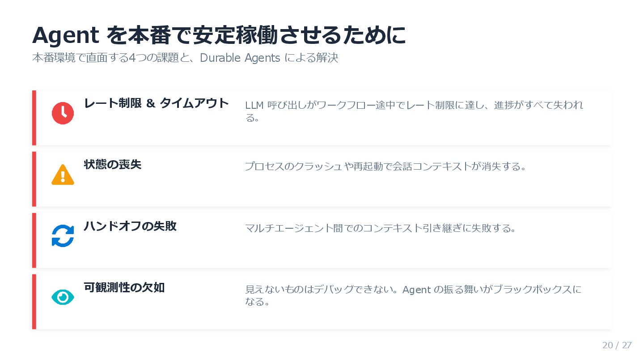Select the heading レート制限 & タイムアウト
Screen dimensions: 644x363
pos(157,103)
